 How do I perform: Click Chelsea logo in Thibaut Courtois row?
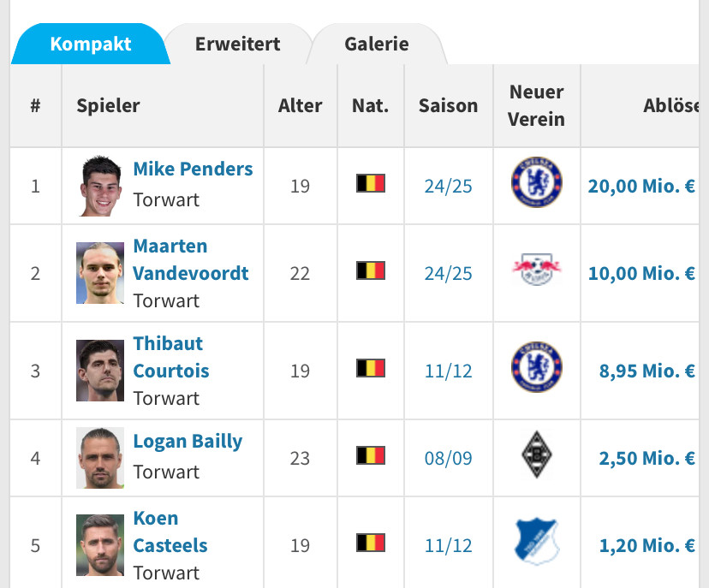click(x=536, y=368)
